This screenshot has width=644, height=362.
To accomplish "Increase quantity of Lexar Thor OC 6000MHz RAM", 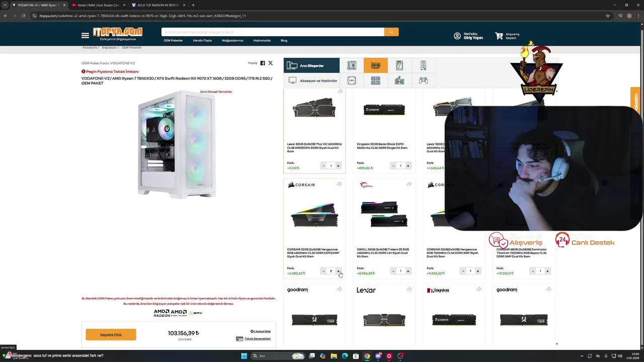I will (x=338, y=166).
